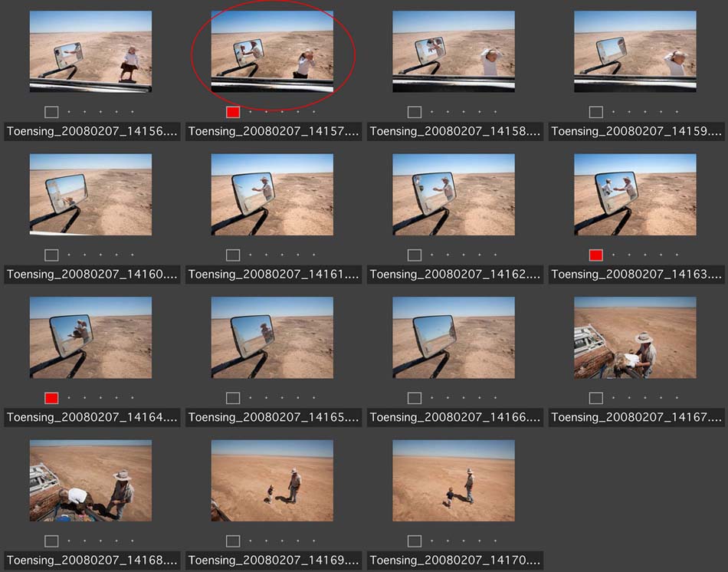
Task: Click filename label Toensing_20080207_14169
Action: 274,560
